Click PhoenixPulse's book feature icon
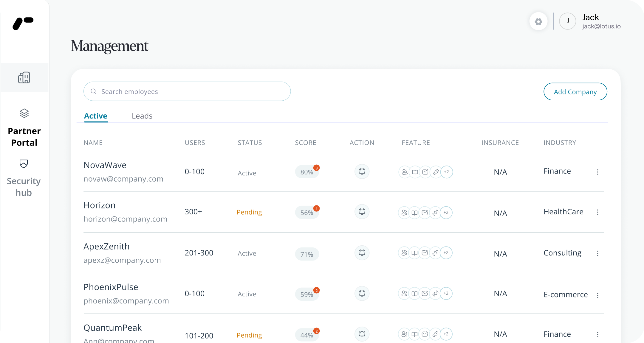644x343 pixels. [x=414, y=294]
